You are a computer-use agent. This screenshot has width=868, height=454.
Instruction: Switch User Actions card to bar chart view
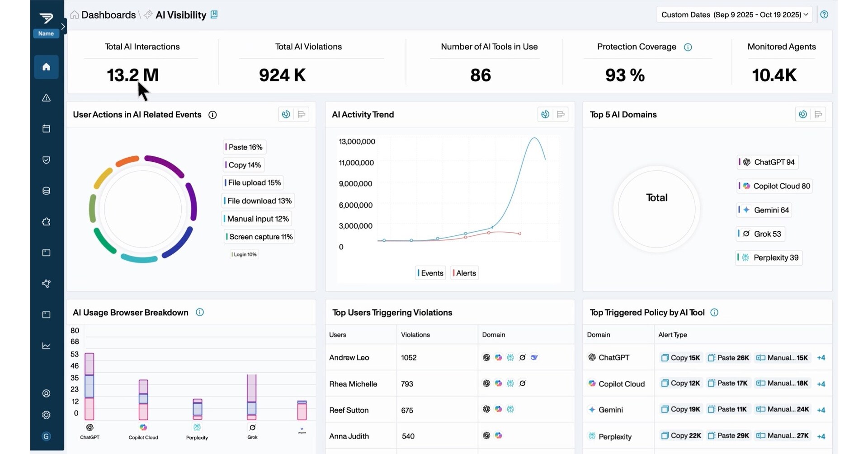(x=302, y=114)
